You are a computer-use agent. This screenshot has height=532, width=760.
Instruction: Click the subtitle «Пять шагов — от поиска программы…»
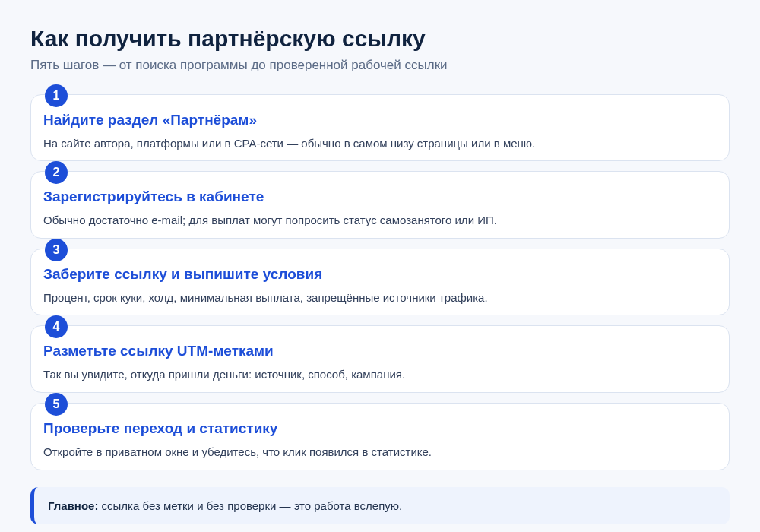coord(239,65)
